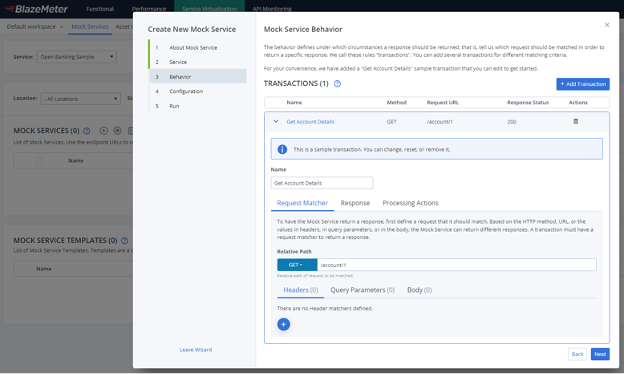Click the play icon beside Mock Services
Image resolution: width=624 pixels, height=374 pixels.
tap(104, 131)
